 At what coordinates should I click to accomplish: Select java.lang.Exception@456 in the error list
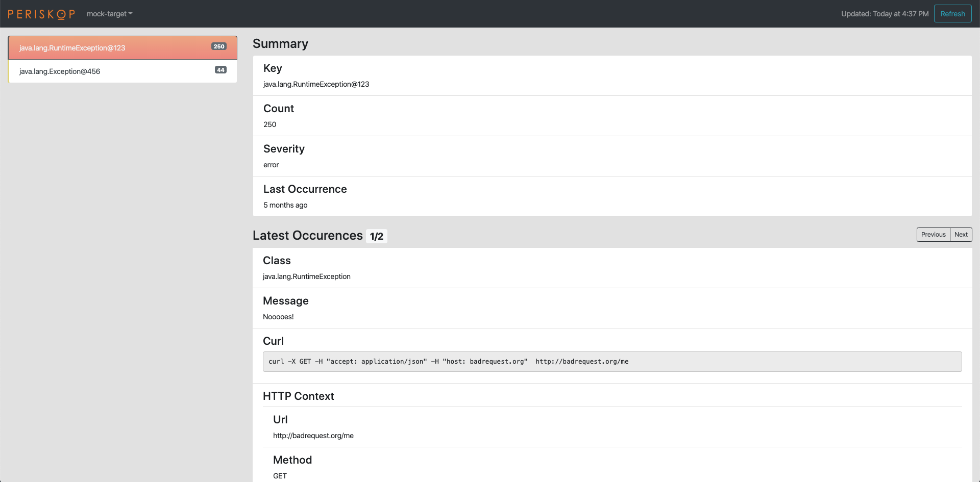click(60, 71)
